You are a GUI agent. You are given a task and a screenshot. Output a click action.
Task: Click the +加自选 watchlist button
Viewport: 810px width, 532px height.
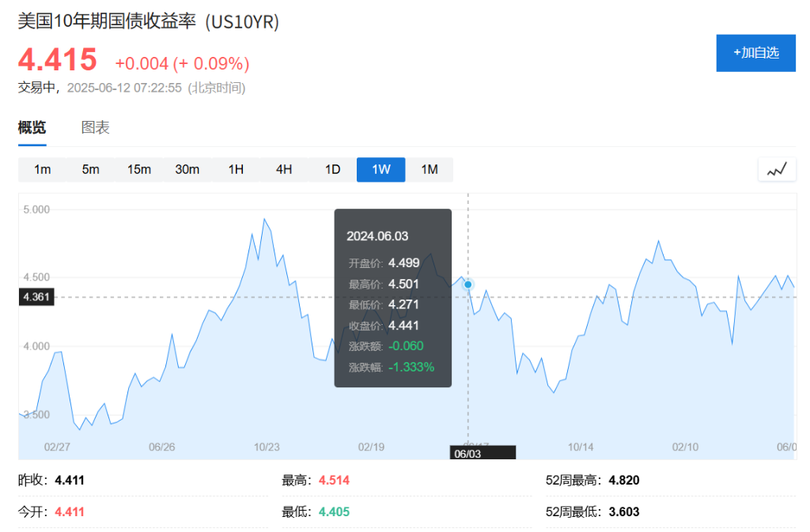(755, 52)
